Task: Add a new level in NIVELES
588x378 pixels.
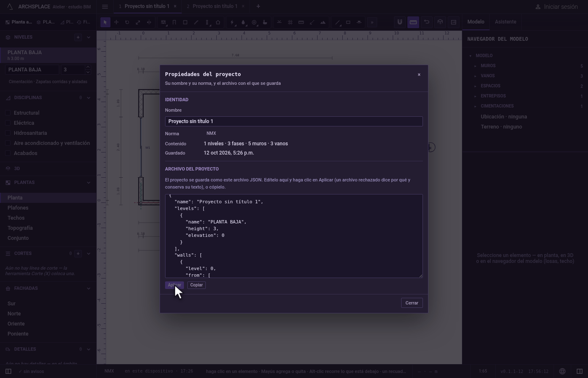Action: click(x=78, y=37)
